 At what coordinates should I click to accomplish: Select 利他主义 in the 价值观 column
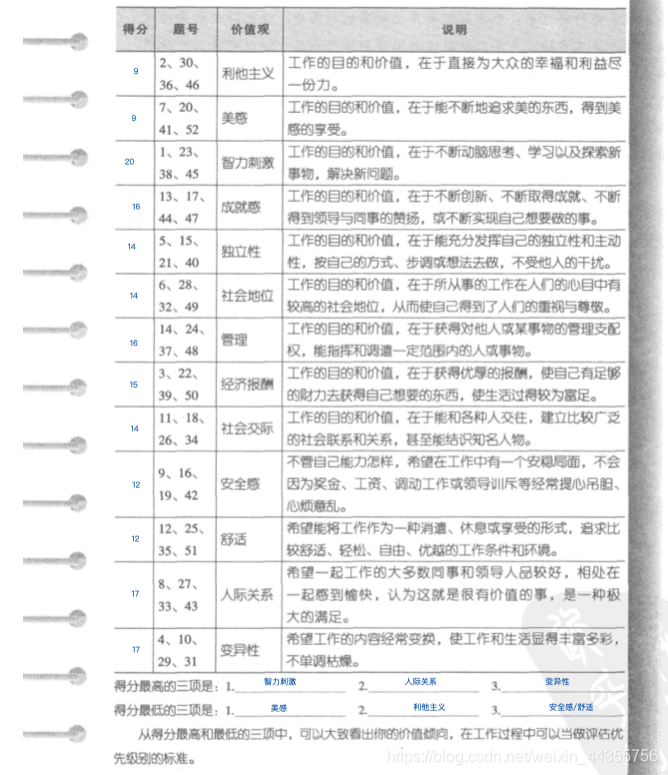(x=247, y=74)
